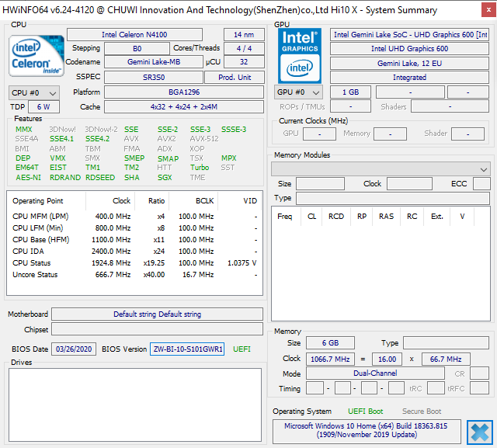Click the CPU Status row
Viewport: 497px width, 448px height.
[x=134, y=263]
